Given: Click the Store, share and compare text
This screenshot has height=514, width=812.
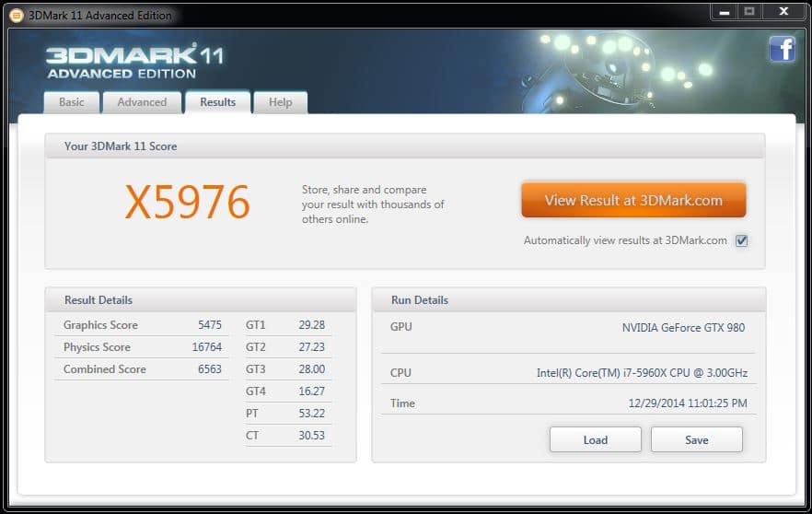Looking at the screenshot, I should click(x=373, y=204).
